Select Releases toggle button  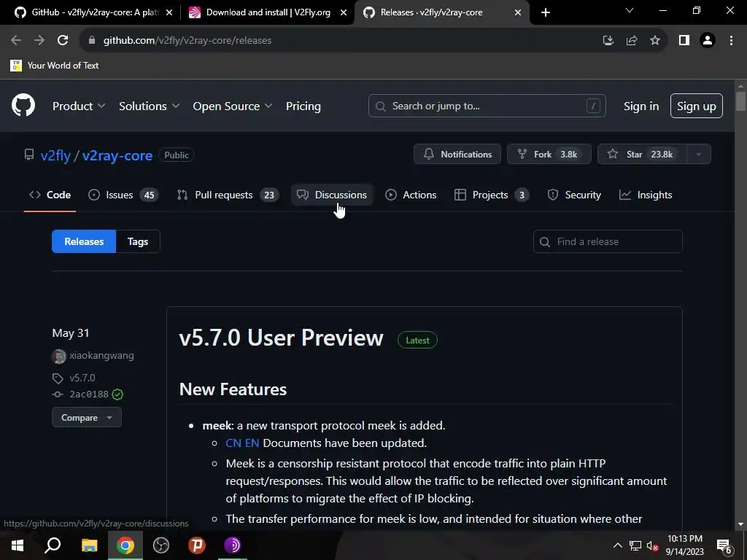point(84,241)
